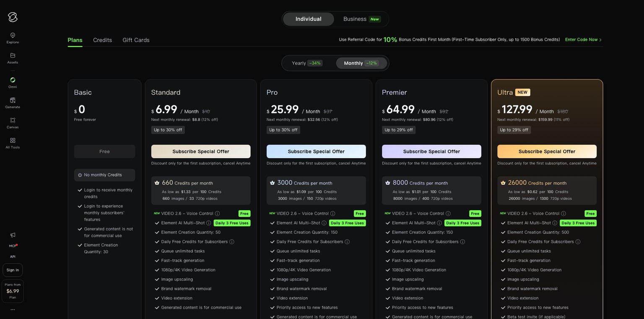Click '26000 Credits per month' text

(x=537, y=183)
